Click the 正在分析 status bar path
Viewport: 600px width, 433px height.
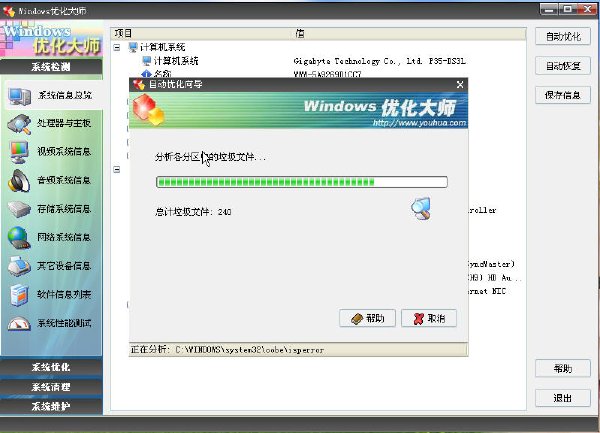tap(227, 350)
